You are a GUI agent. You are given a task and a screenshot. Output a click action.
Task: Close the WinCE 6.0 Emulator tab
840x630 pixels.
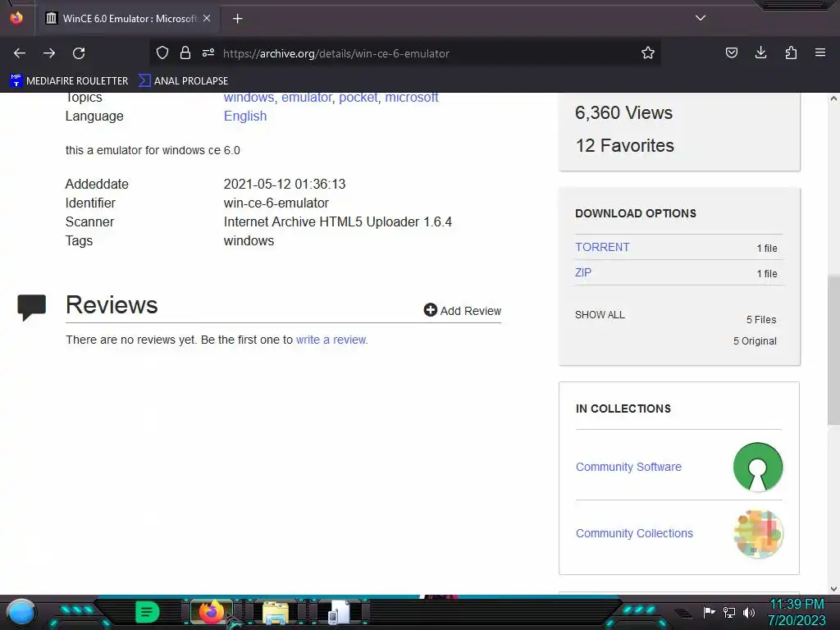[x=207, y=18]
